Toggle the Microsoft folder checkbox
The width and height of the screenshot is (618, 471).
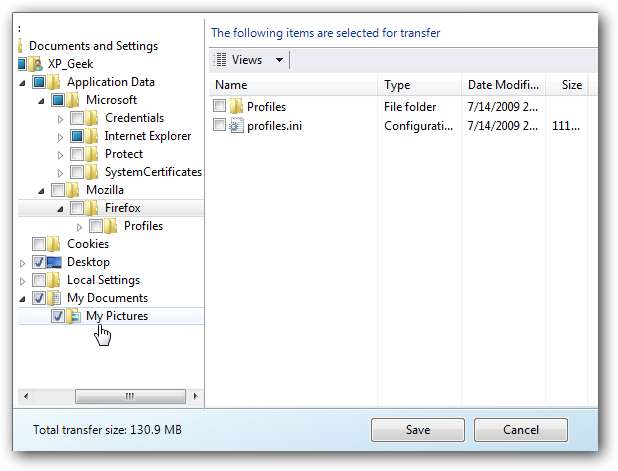click(58, 100)
